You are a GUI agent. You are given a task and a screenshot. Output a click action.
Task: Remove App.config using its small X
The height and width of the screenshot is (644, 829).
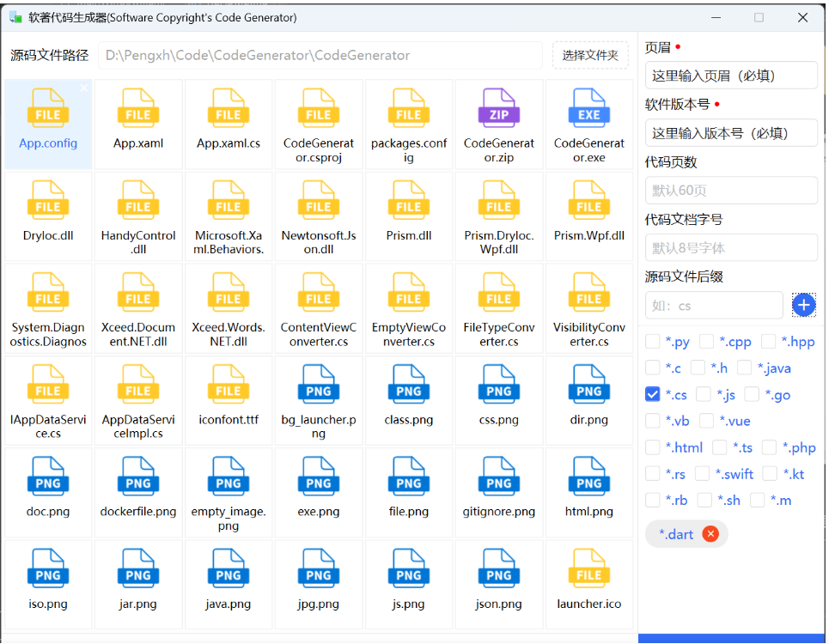[84, 88]
